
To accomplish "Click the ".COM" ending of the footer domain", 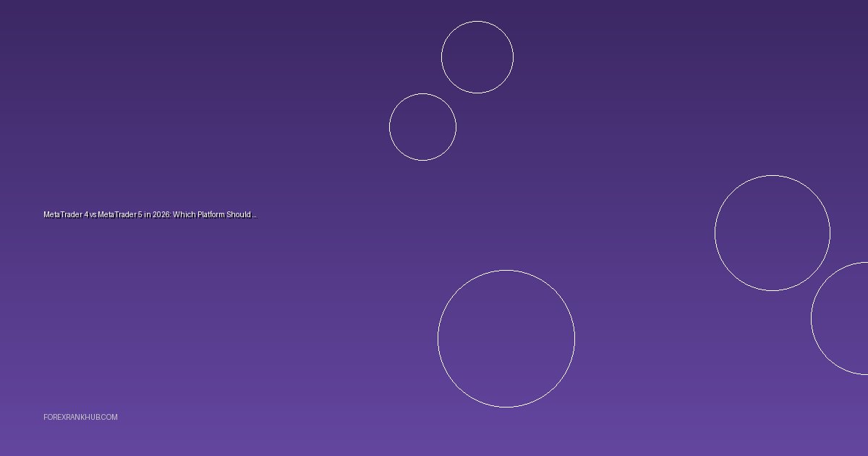I will (x=110, y=418).
